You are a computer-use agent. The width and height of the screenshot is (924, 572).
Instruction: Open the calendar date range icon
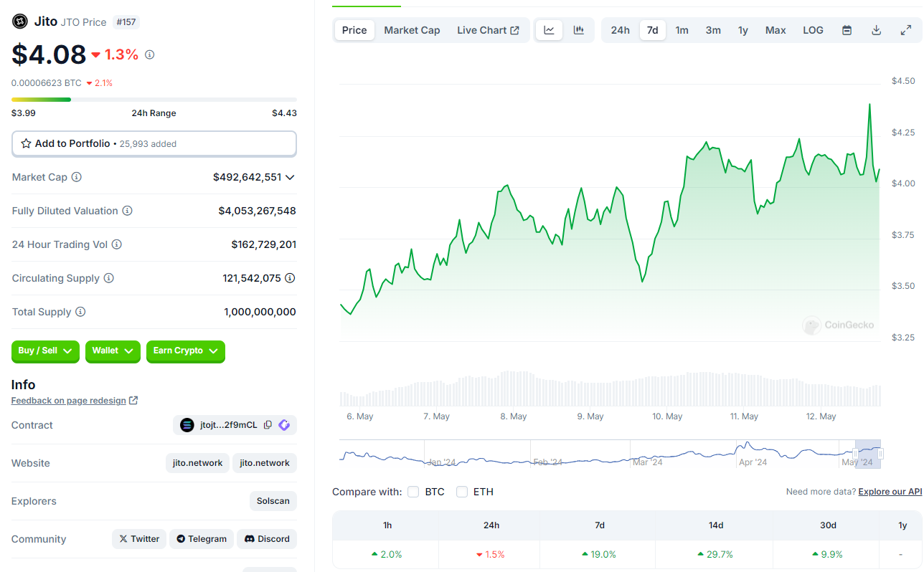pos(847,30)
